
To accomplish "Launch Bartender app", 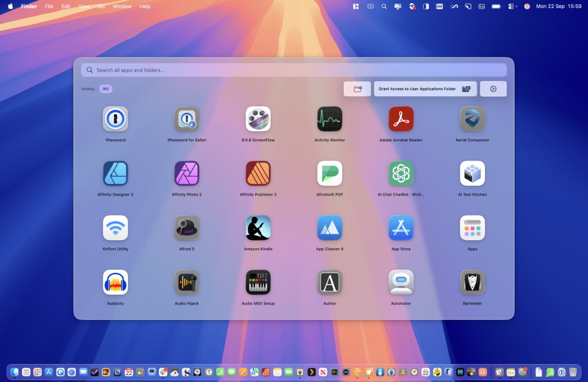I will pyautogui.click(x=472, y=282).
